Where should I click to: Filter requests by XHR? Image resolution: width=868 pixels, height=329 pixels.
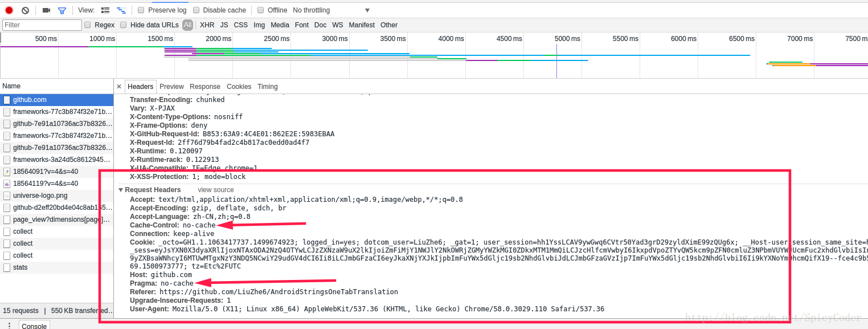pyautogui.click(x=207, y=25)
